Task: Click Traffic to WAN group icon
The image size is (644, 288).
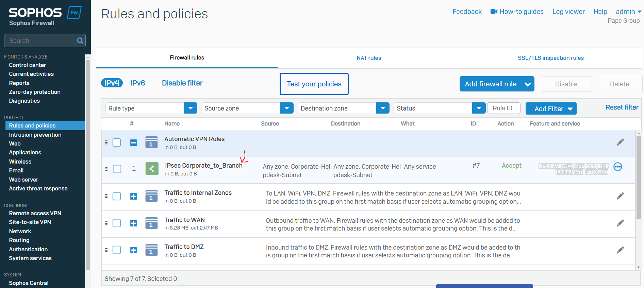Action: pos(151,223)
